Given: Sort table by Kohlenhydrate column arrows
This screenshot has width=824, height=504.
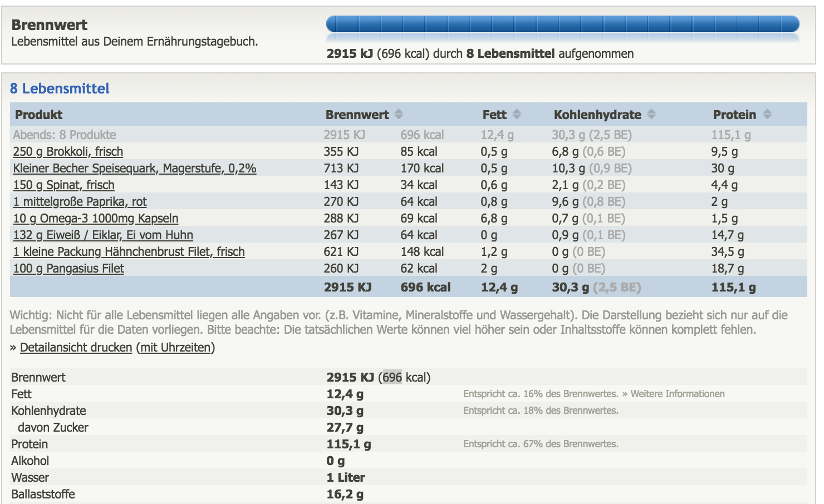Looking at the screenshot, I should [651, 114].
